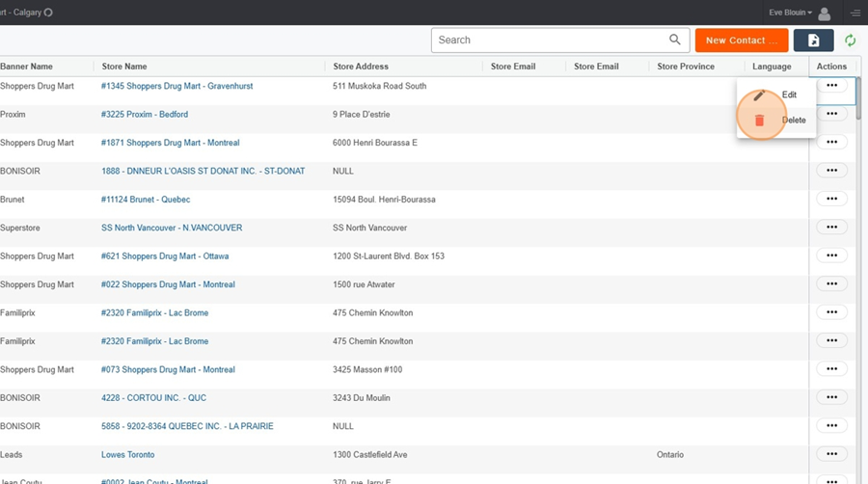Click the circle icon next to Calgary
868x484 pixels.
(48, 13)
